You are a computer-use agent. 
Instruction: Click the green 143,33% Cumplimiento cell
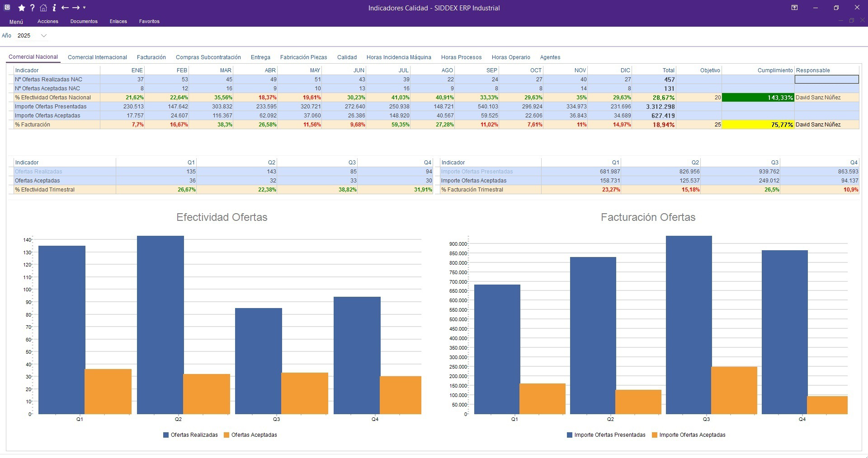(758, 98)
